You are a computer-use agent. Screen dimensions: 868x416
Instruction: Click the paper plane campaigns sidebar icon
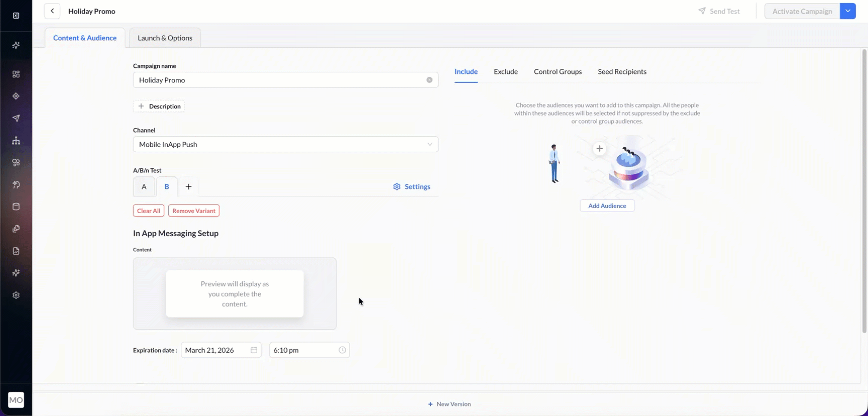point(16,119)
